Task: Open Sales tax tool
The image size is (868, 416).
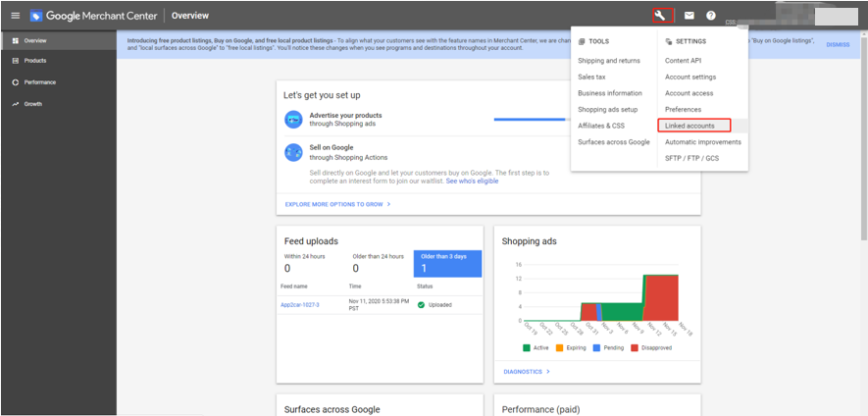Action: click(591, 77)
